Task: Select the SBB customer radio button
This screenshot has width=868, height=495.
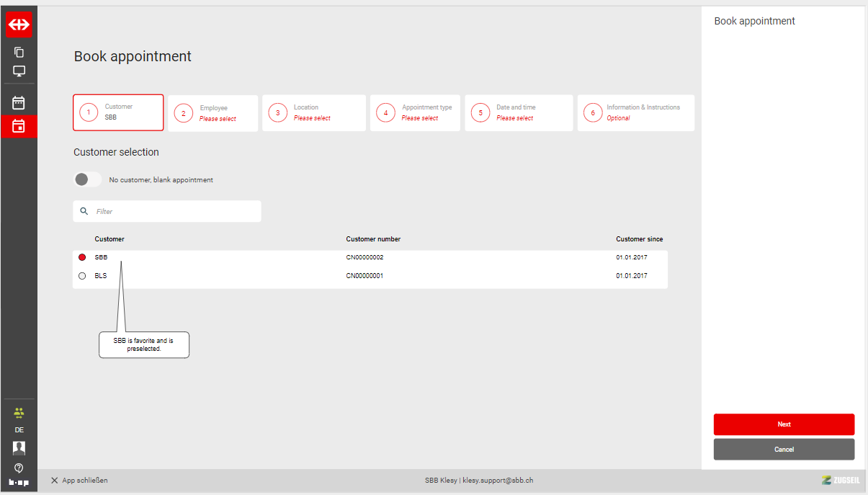Action: click(x=82, y=257)
